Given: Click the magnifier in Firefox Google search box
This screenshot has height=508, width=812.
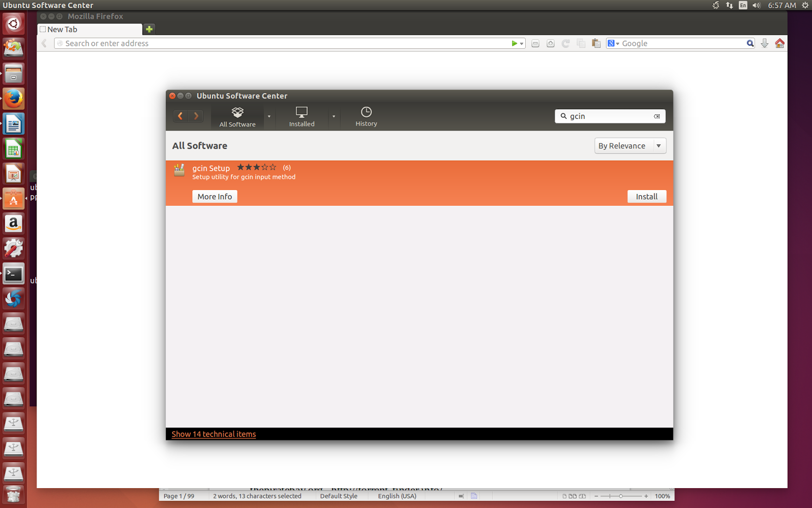Looking at the screenshot, I should 750,44.
